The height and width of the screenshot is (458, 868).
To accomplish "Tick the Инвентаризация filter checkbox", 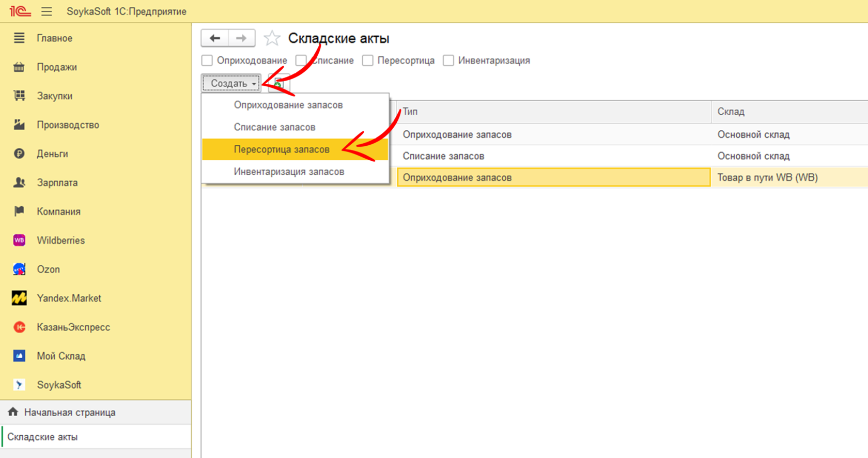I will coord(448,60).
